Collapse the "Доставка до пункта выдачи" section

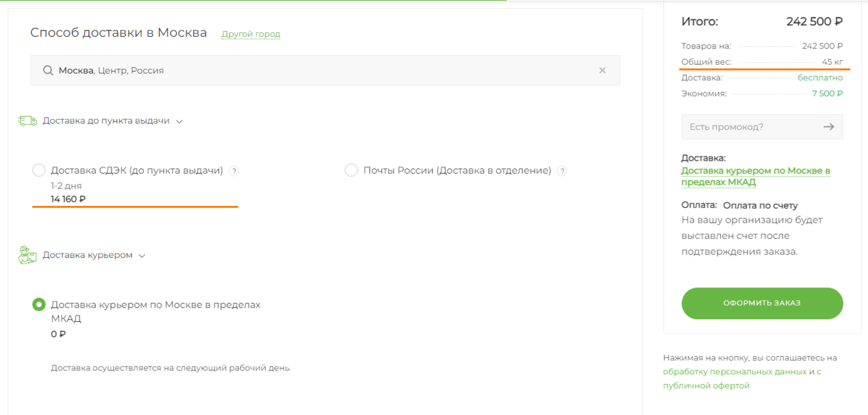(179, 121)
